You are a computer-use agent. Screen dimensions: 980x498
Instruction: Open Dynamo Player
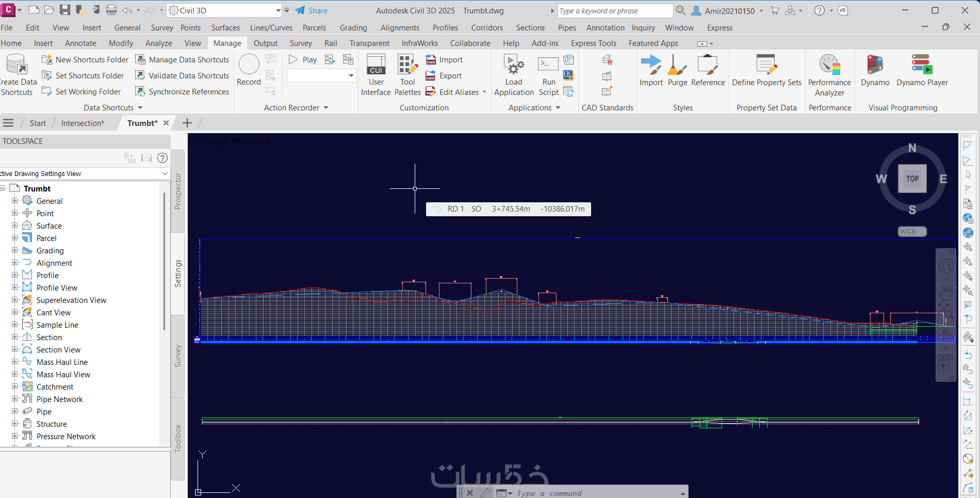(922, 70)
